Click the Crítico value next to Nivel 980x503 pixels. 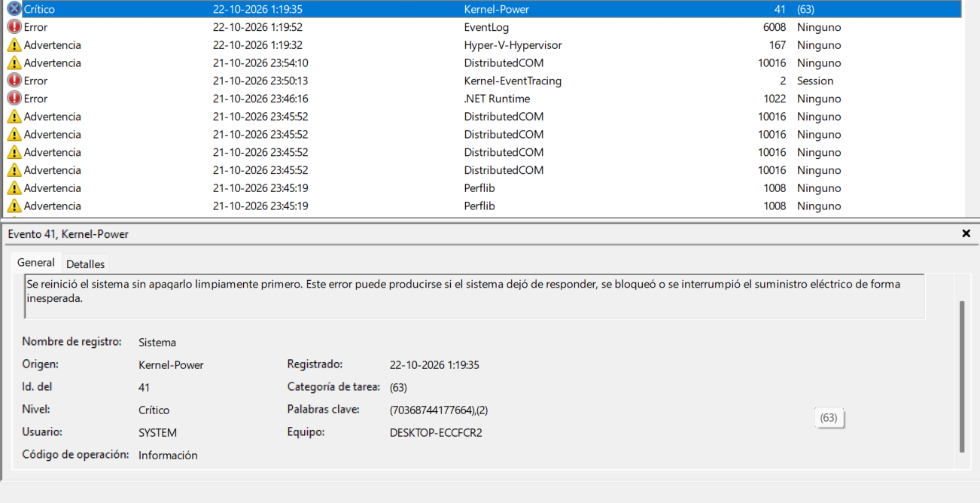click(x=154, y=410)
